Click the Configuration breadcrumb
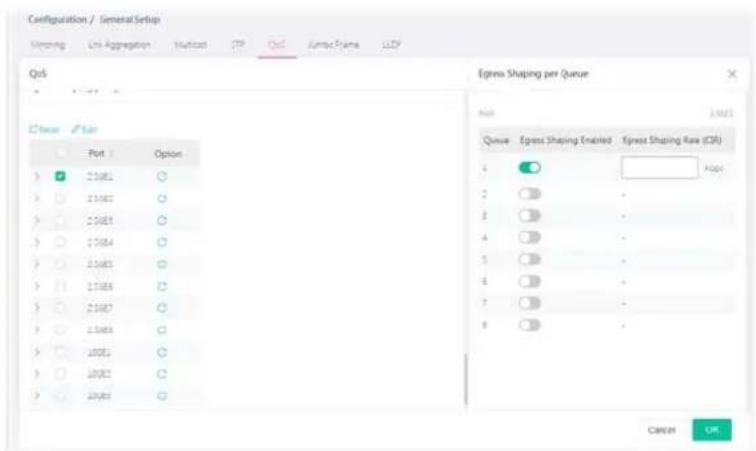This screenshot has width=756, height=451. [x=57, y=19]
